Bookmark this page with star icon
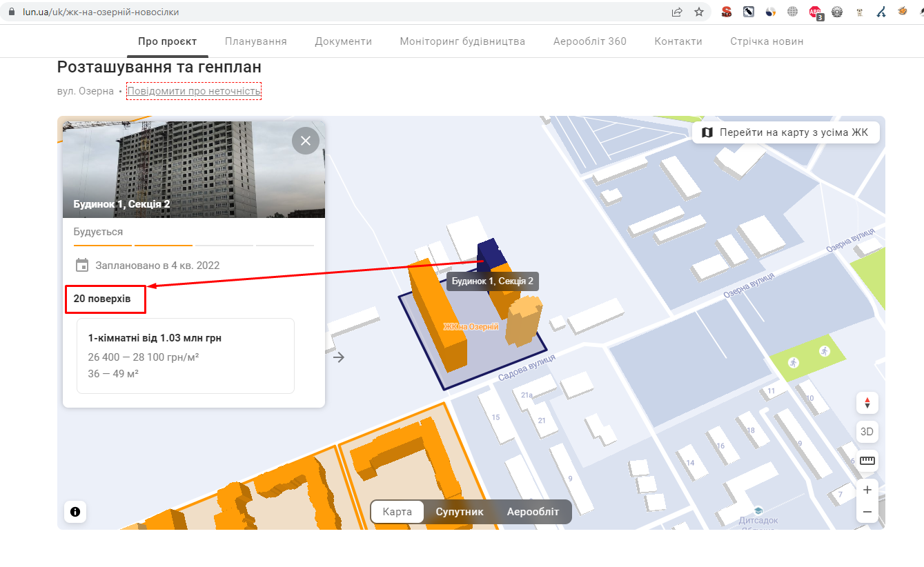This screenshot has height=567, width=924. 699,12
